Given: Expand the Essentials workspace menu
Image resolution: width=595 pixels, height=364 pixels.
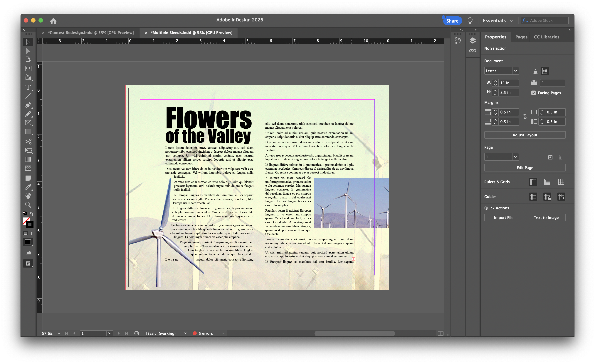Looking at the screenshot, I should 498,21.
